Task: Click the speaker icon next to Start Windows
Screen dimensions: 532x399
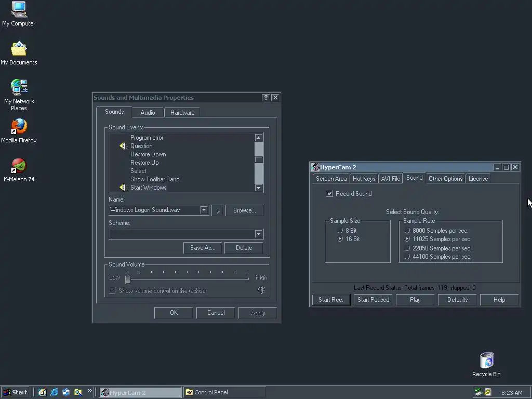Action: 123,187
